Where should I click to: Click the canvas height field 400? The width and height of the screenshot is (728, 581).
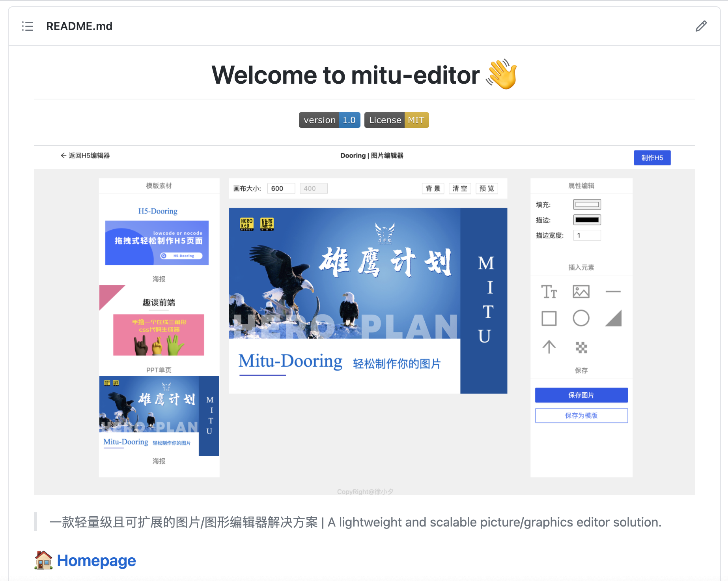click(314, 189)
